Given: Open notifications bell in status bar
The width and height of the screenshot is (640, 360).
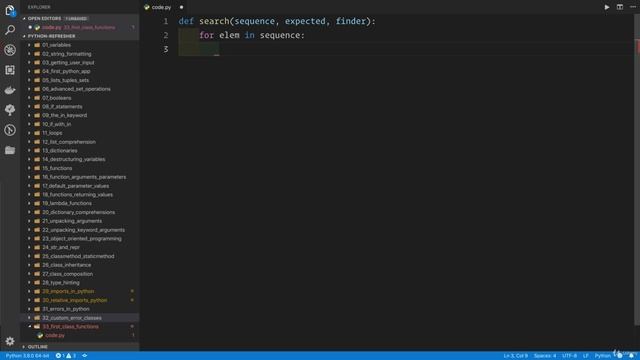Looking at the screenshot, I should (x=631, y=356).
